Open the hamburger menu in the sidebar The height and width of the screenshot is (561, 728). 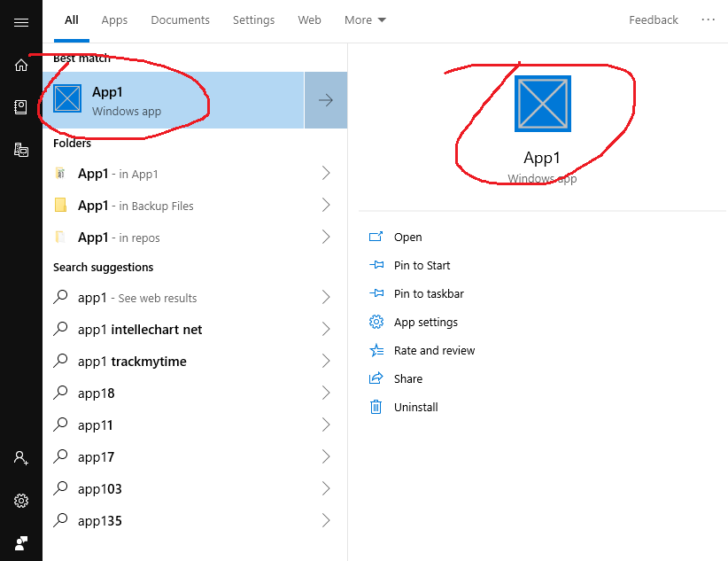pos(21,23)
